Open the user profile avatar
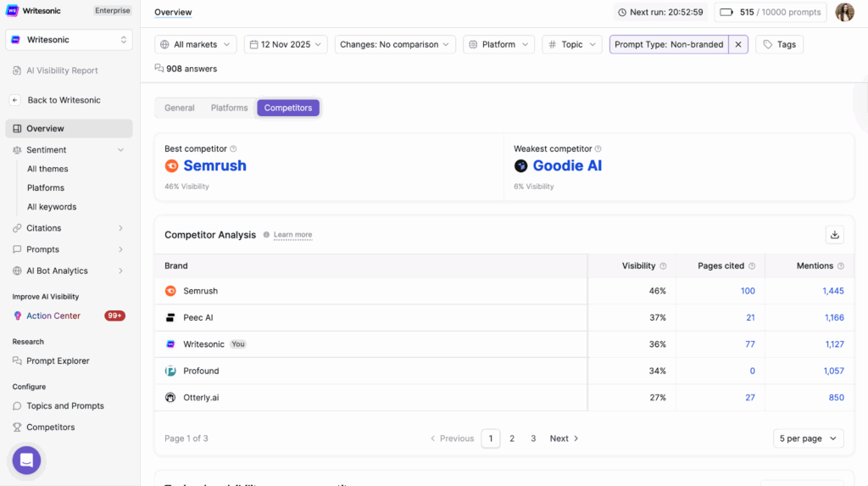 [844, 12]
